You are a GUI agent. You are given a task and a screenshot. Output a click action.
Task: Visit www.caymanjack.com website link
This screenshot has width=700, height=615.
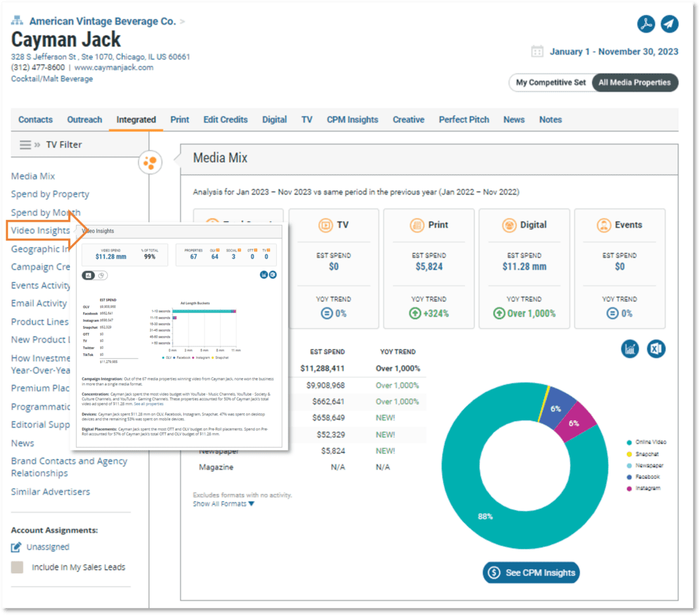point(114,68)
